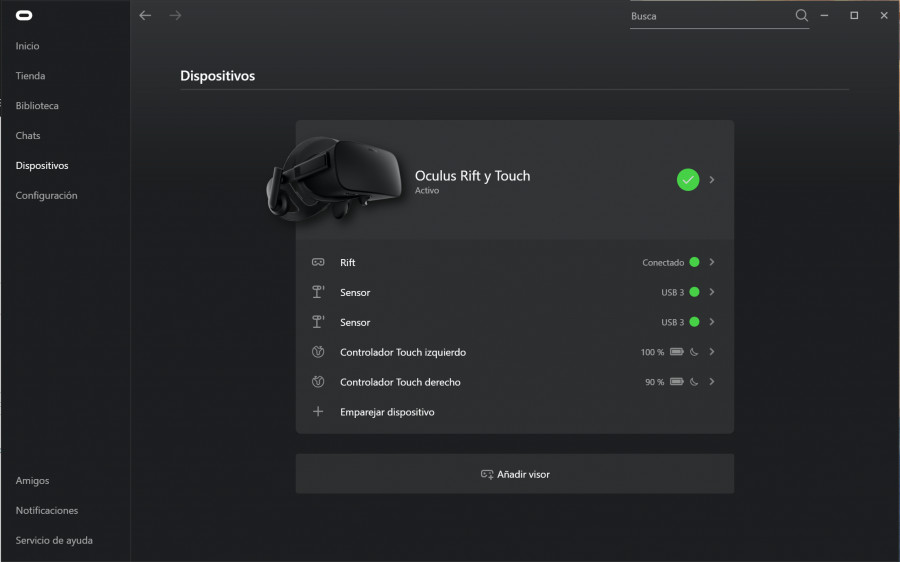Expand the Rift Conectado row chevron

712,262
